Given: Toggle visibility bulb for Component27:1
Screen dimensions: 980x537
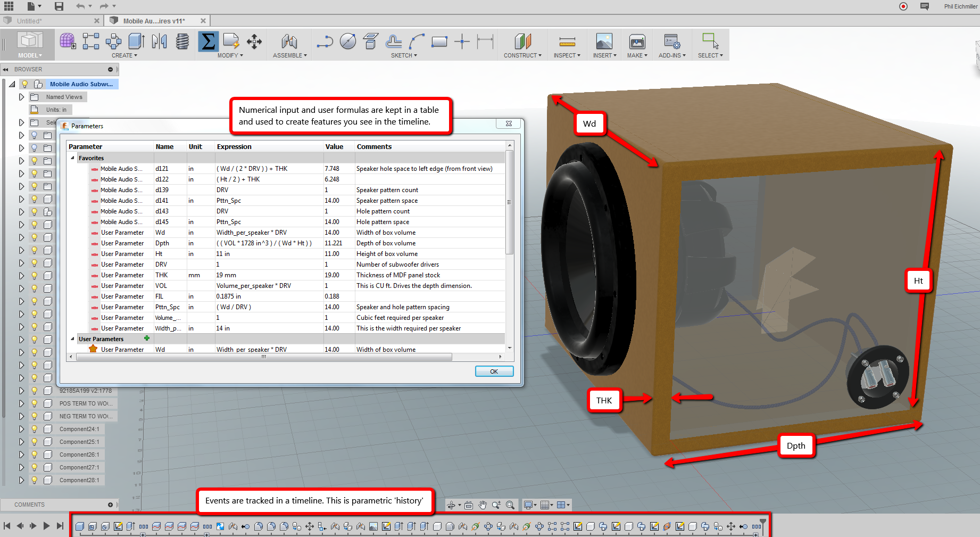Looking at the screenshot, I should point(35,467).
